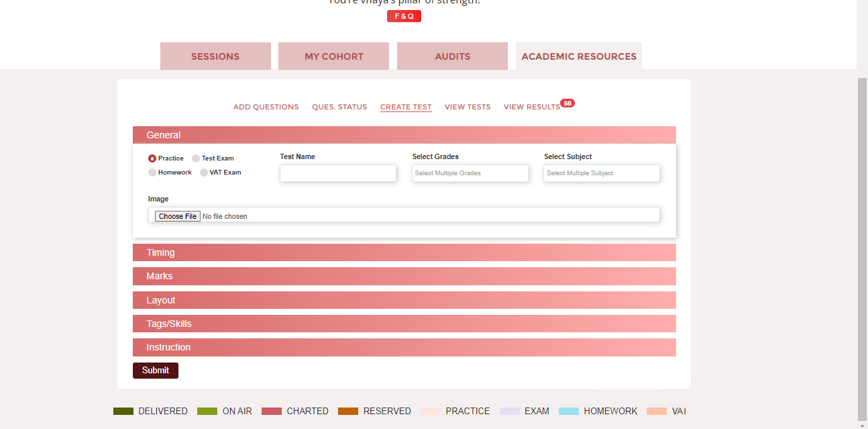Open the Select Multiple Grades dropdown

pos(470,173)
